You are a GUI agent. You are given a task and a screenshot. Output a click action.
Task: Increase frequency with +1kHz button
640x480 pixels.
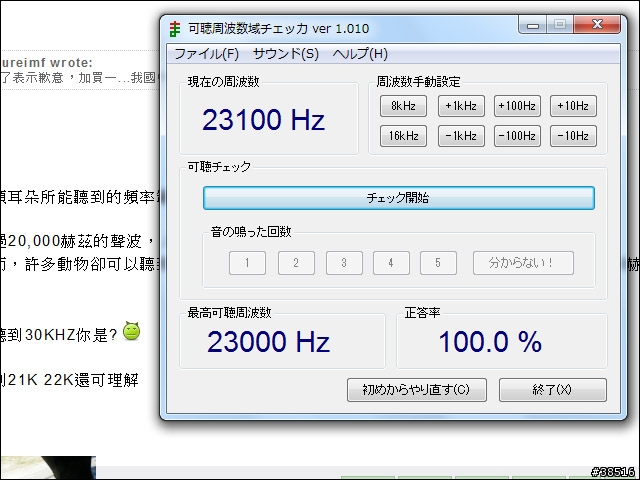pyautogui.click(x=461, y=106)
